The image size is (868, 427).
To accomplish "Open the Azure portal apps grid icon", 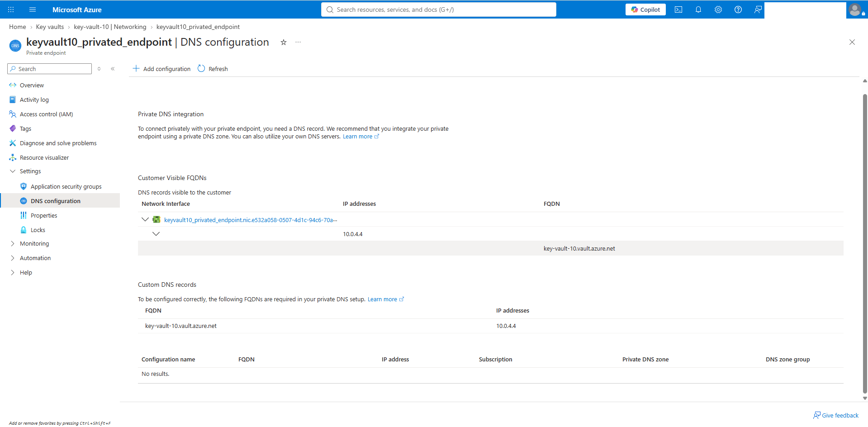I will click(x=11, y=9).
